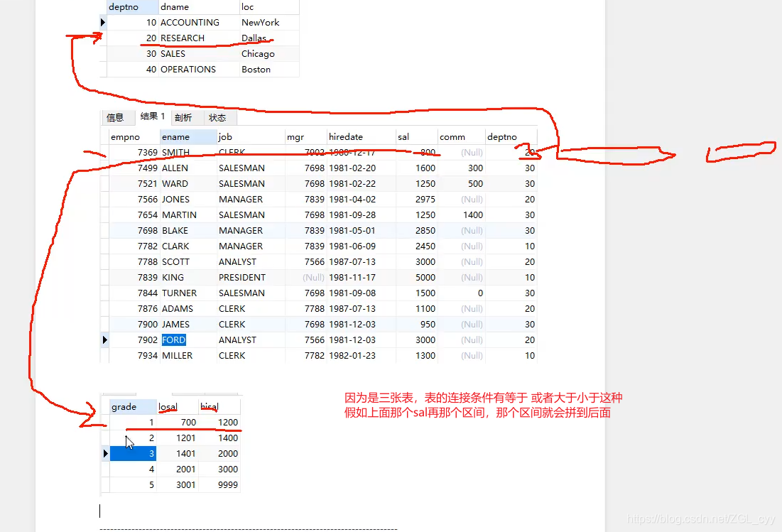Click the ename column header
The height and width of the screenshot is (532, 782).
(188, 136)
